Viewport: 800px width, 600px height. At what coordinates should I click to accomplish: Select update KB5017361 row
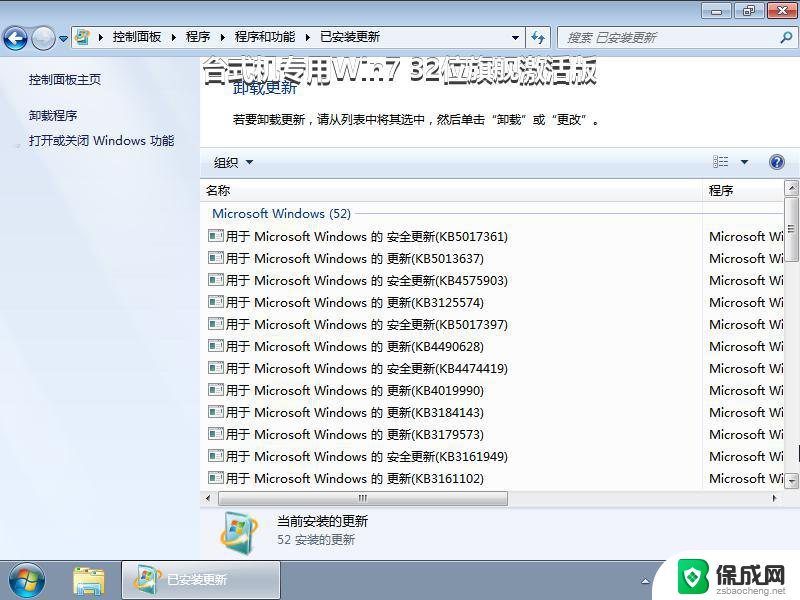pyautogui.click(x=358, y=236)
